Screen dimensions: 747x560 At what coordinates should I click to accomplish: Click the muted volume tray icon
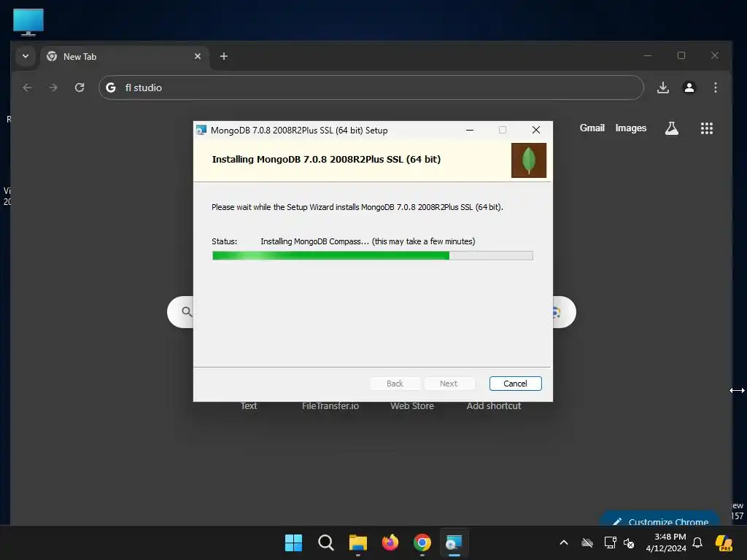click(630, 542)
